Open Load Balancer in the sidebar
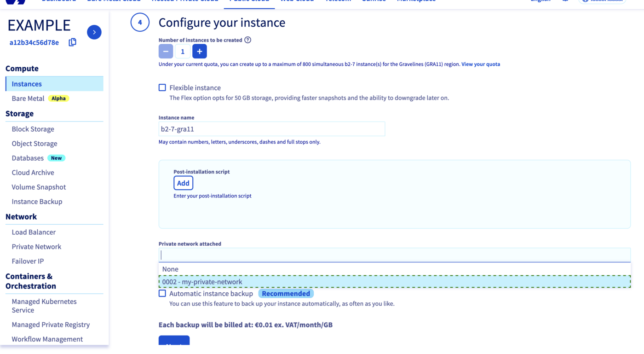Image resolution: width=644 pixels, height=354 pixels. [34, 232]
